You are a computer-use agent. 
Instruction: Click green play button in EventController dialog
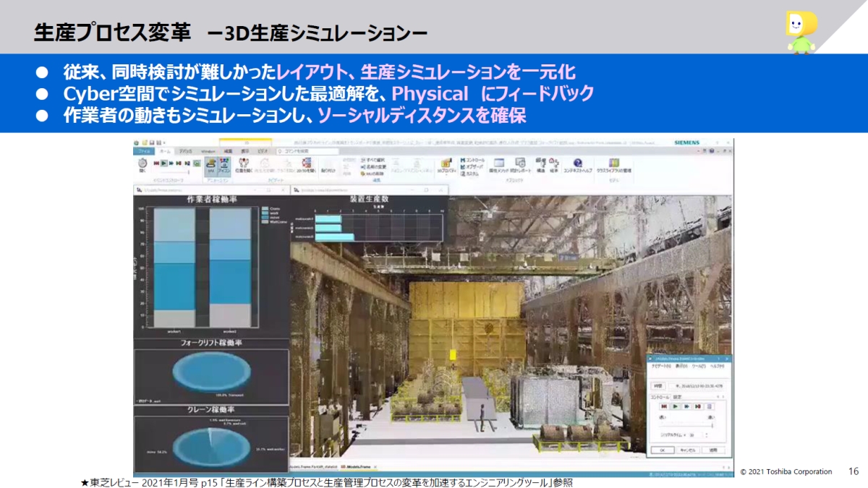[676, 406]
